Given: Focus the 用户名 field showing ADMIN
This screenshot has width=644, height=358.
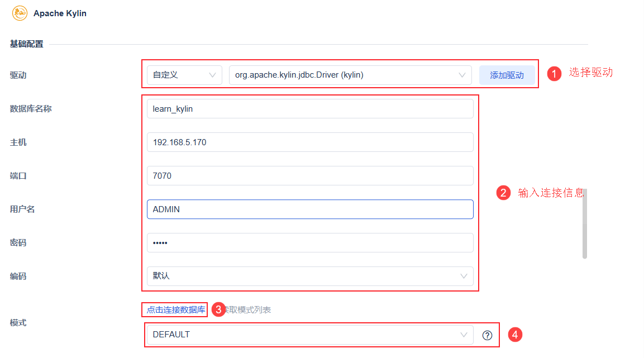Looking at the screenshot, I should pos(310,209).
